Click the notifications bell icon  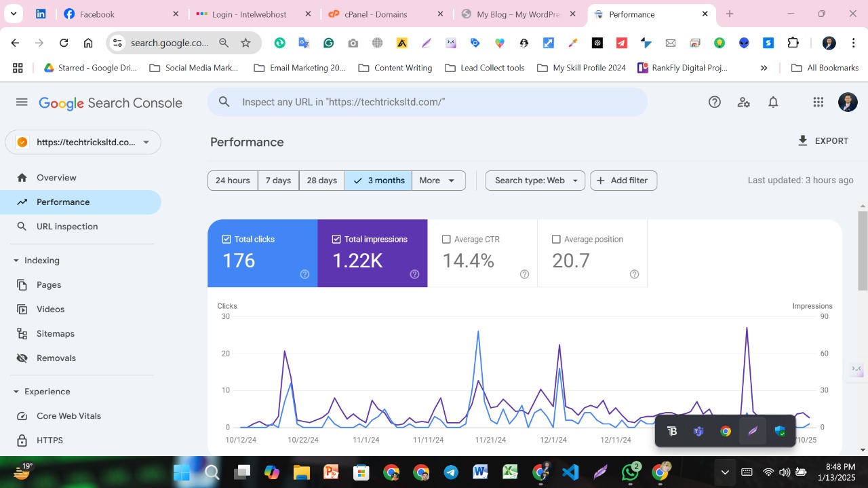tap(772, 102)
